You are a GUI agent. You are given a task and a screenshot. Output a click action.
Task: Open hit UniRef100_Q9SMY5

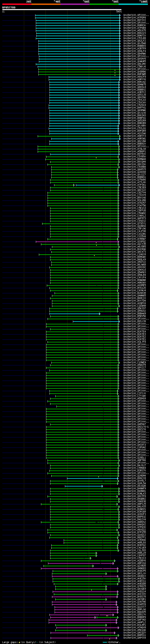click(135, 59)
